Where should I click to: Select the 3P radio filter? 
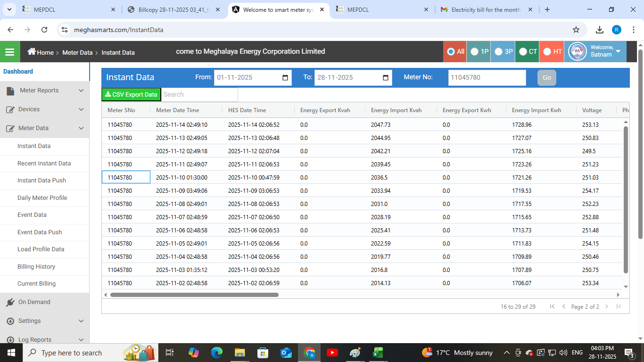[x=498, y=52]
